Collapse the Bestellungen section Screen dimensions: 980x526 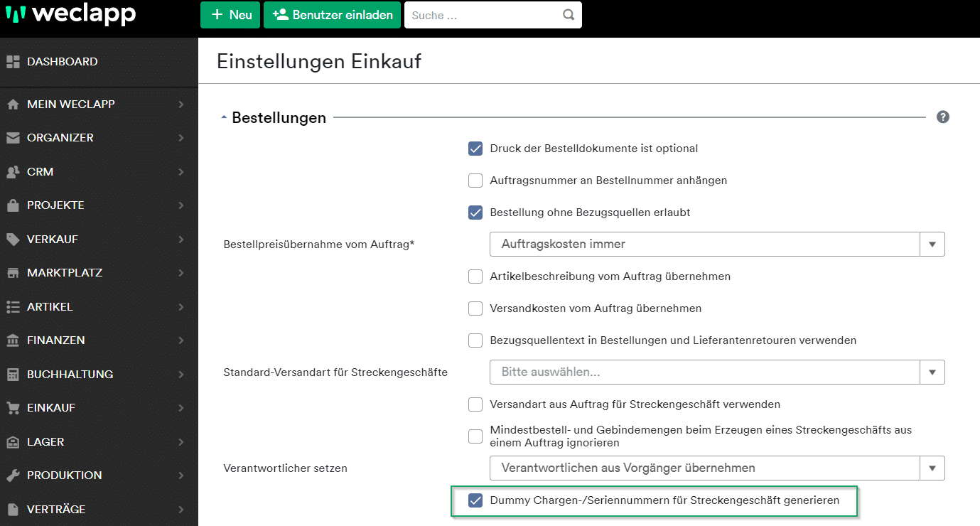click(225, 118)
